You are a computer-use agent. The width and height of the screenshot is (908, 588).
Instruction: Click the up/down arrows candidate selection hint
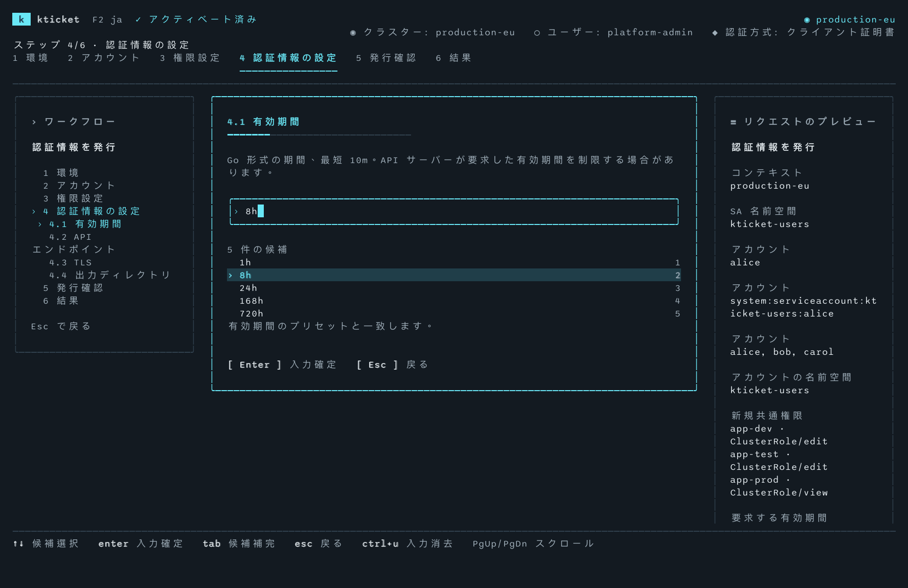pos(46,544)
